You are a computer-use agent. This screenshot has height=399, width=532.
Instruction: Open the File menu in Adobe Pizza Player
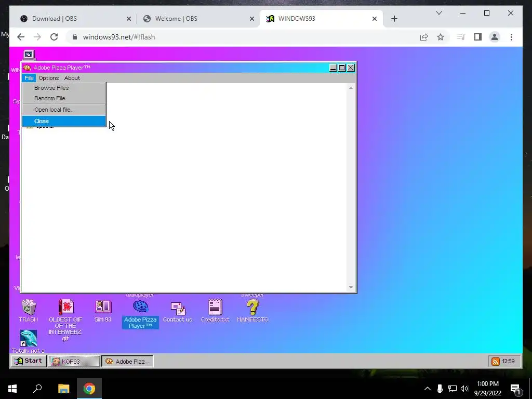(29, 78)
